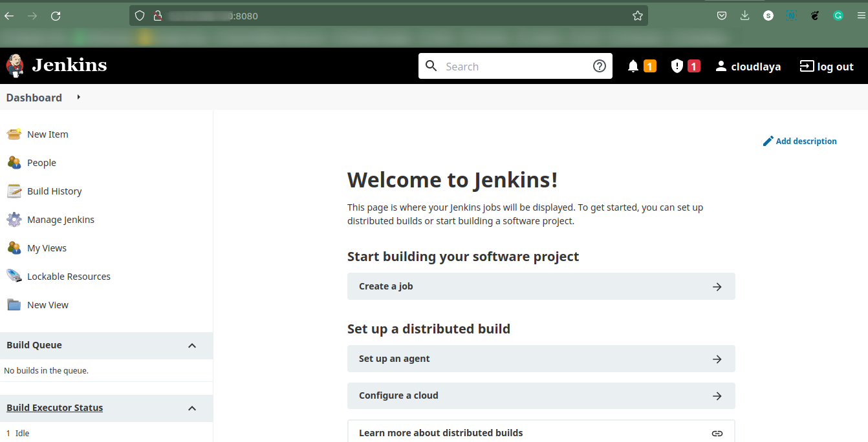Click the My Views icon
868x442 pixels.
tap(14, 248)
